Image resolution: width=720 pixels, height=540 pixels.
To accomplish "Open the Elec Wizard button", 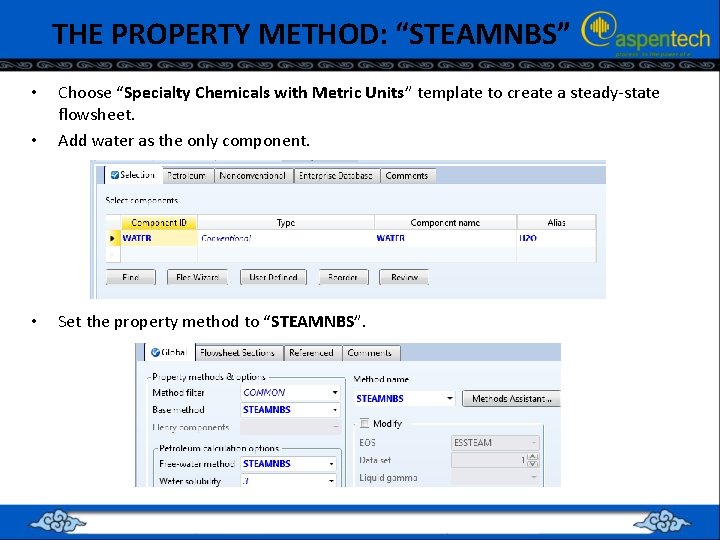I will pos(197,277).
